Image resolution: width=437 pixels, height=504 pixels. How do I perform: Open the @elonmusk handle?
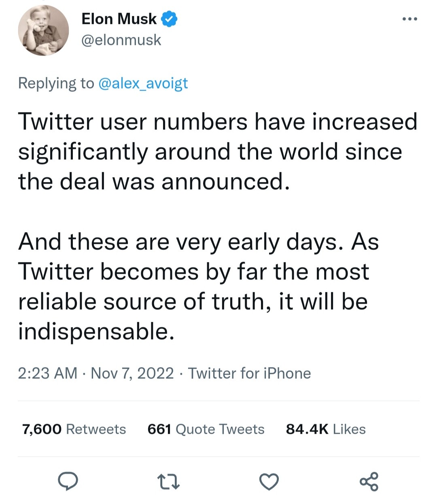pos(121,40)
